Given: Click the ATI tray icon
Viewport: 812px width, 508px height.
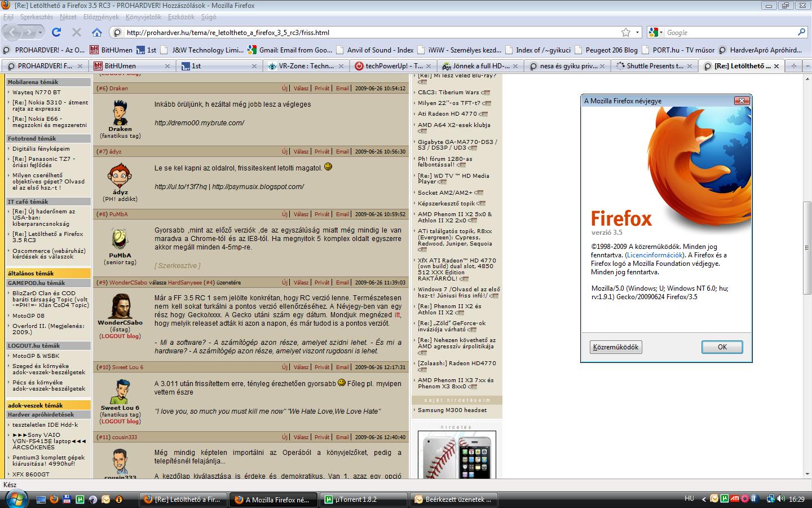Looking at the screenshot, I should pos(734,499).
